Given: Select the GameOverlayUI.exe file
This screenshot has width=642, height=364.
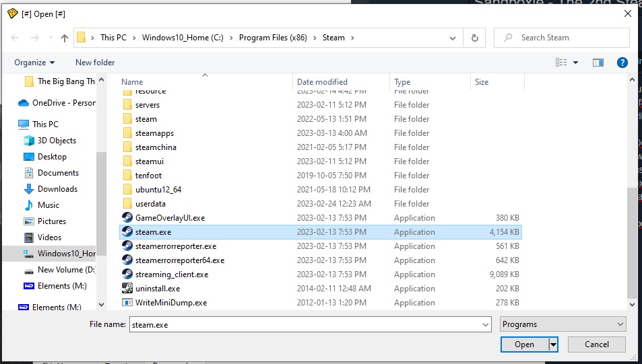Looking at the screenshot, I should tap(170, 218).
